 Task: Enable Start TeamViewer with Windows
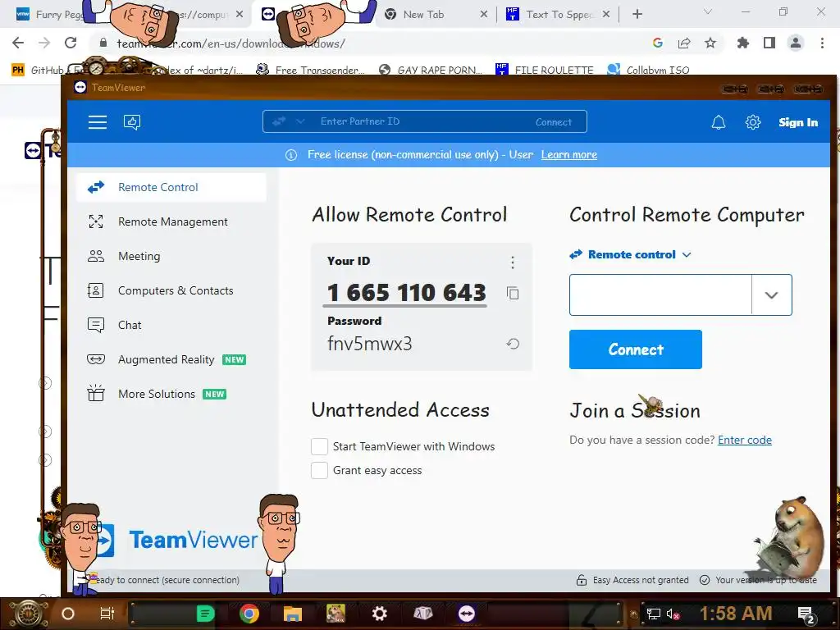point(319,446)
